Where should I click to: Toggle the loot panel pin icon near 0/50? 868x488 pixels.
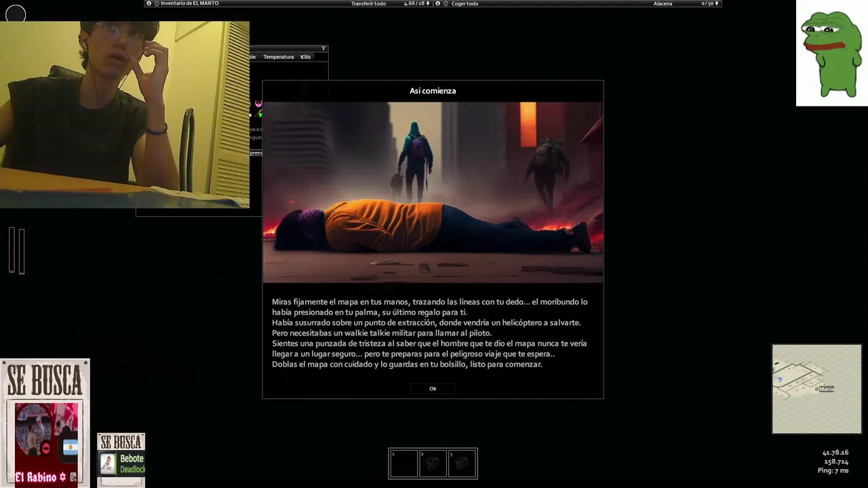(717, 3)
